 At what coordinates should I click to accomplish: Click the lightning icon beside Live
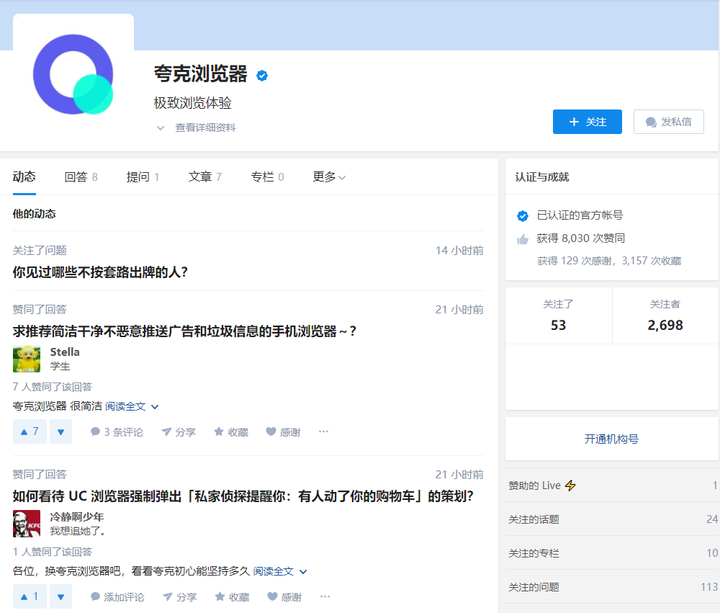pyautogui.click(x=570, y=485)
